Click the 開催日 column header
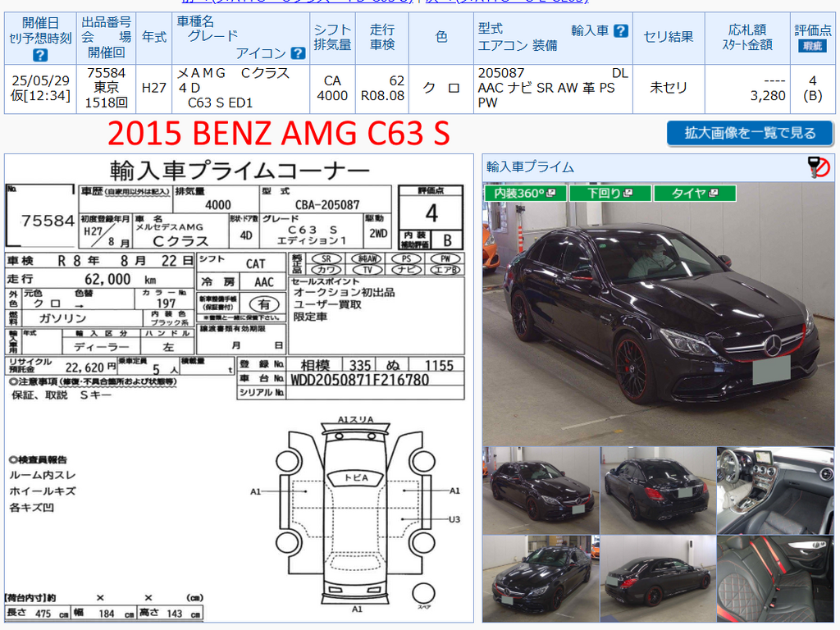This screenshot has height=630, width=840. click(40, 38)
